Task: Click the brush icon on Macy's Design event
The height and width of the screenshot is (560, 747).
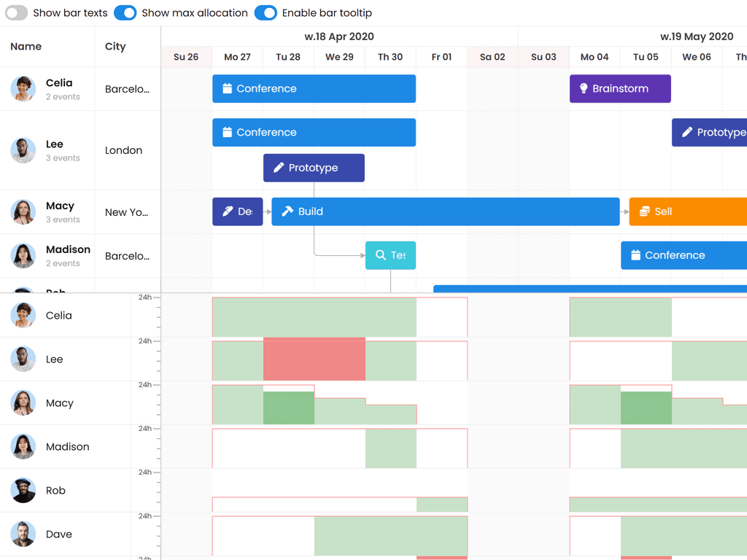Action: tap(228, 211)
